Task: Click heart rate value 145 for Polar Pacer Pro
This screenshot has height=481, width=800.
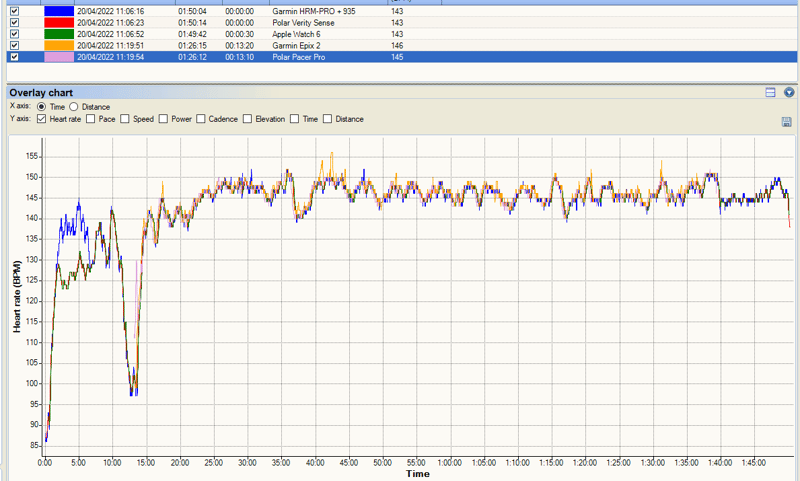Action: (x=397, y=57)
